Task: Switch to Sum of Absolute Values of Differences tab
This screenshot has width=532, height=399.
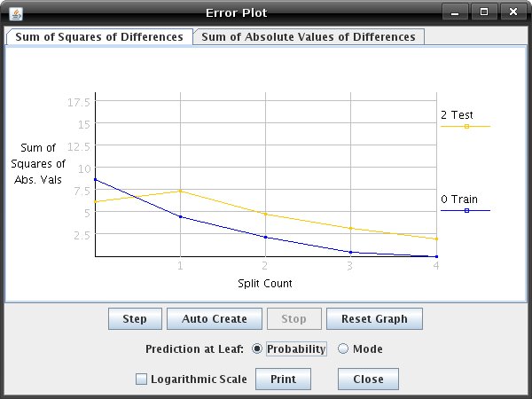Action: coord(309,36)
